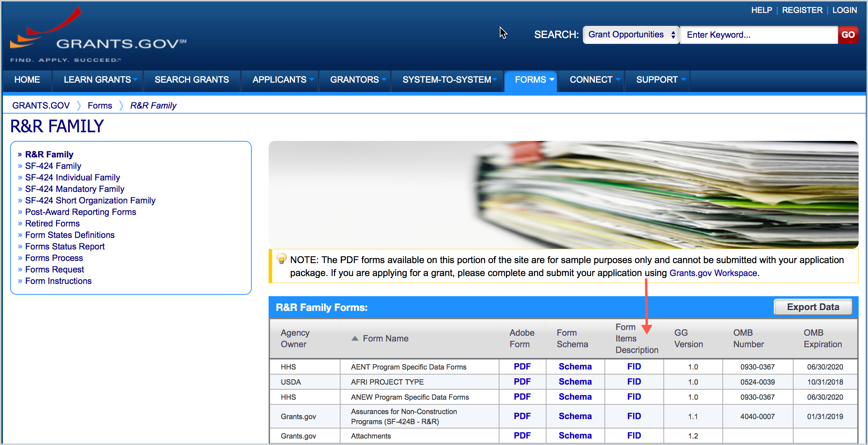Click the 10/31/2018 expiration date cell
868x445 pixels.
[x=825, y=382]
